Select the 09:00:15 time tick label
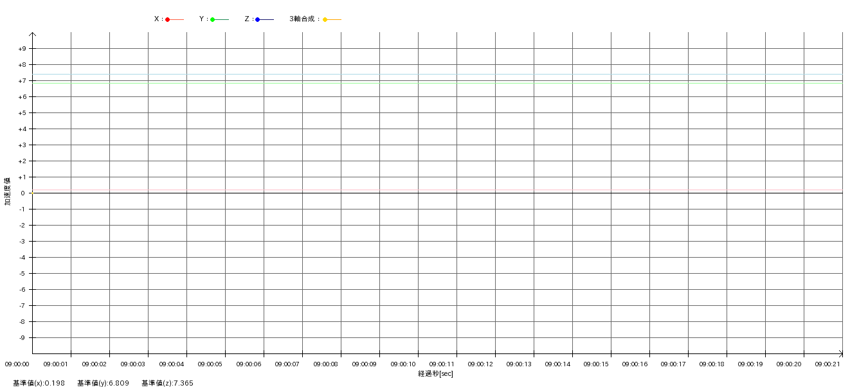The image size is (868, 392). click(596, 364)
